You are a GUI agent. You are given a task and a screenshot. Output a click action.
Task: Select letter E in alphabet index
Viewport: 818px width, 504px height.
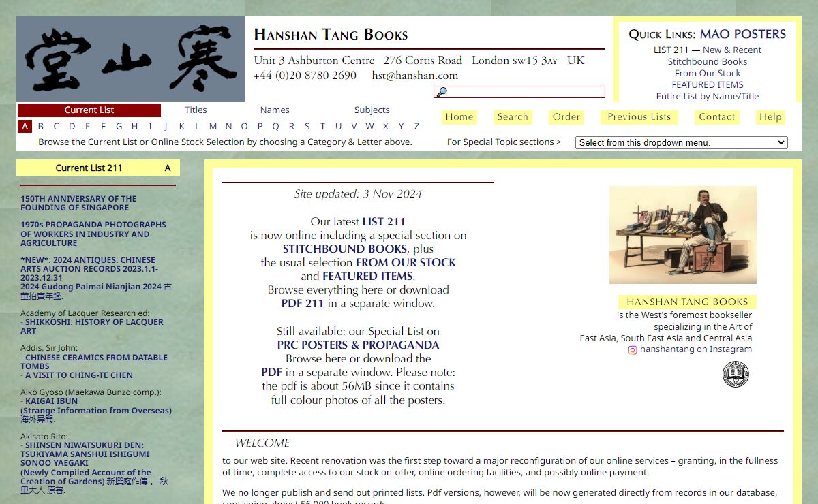(x=87, y=127)
